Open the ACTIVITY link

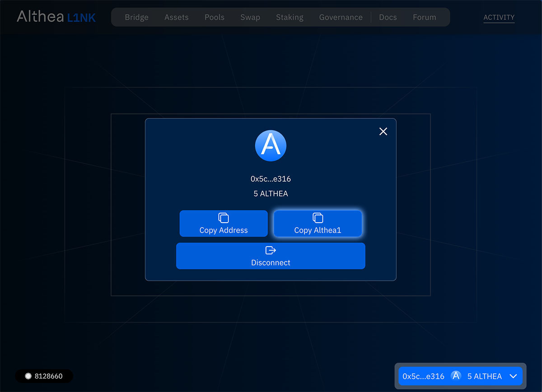tap(499, 17)
